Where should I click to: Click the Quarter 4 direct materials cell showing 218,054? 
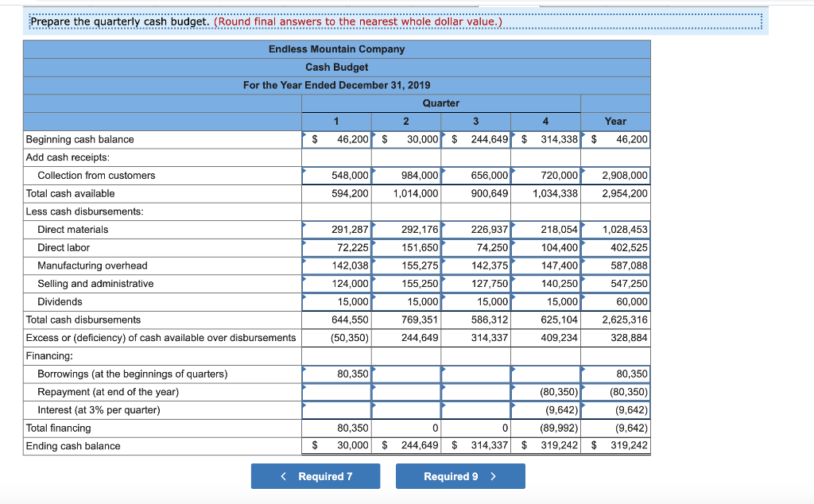pos(545,229)
